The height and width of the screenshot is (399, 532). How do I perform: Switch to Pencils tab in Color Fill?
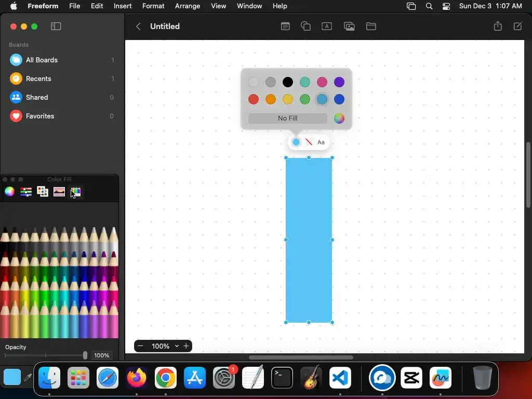[76, 192]
